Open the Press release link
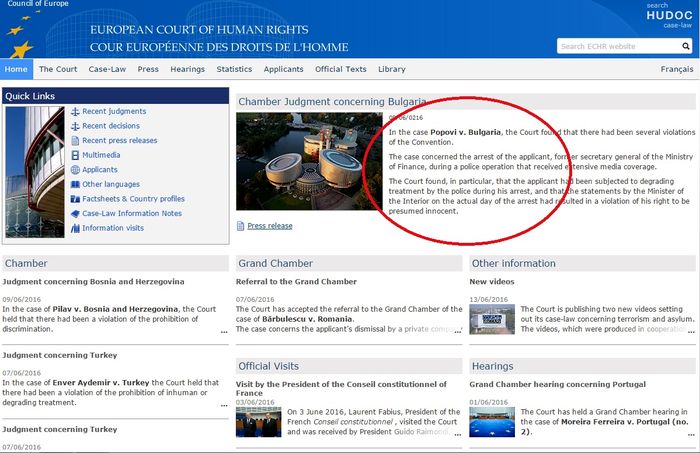The image size is (700, 453). tap(270, 226)
